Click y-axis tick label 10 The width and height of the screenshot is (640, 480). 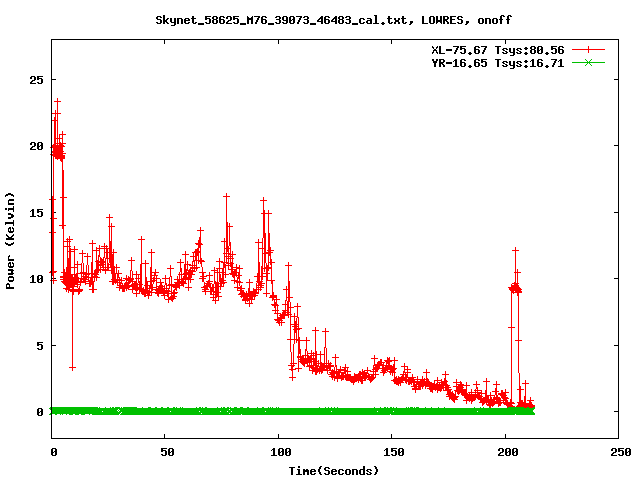[36, 279]
